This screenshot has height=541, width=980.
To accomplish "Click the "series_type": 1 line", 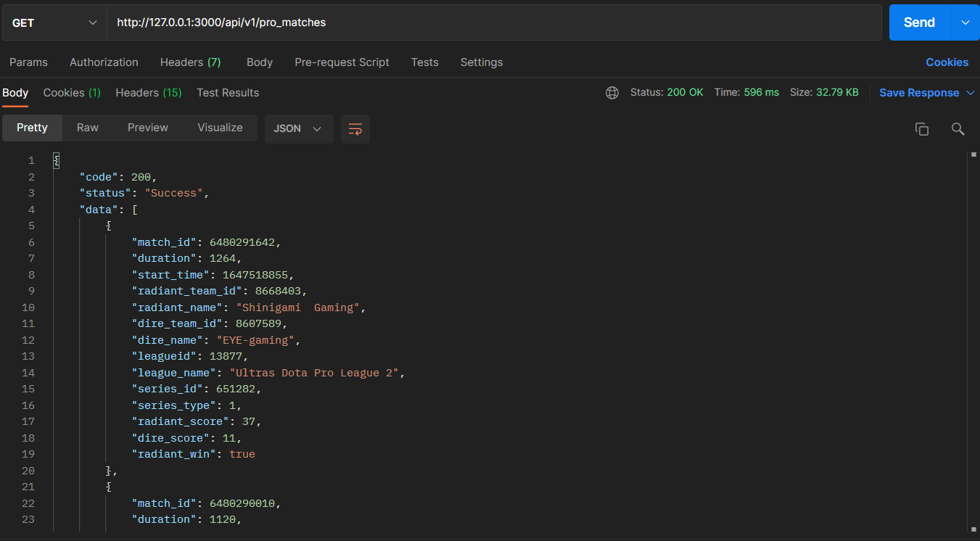I will [x=186, y=405].
